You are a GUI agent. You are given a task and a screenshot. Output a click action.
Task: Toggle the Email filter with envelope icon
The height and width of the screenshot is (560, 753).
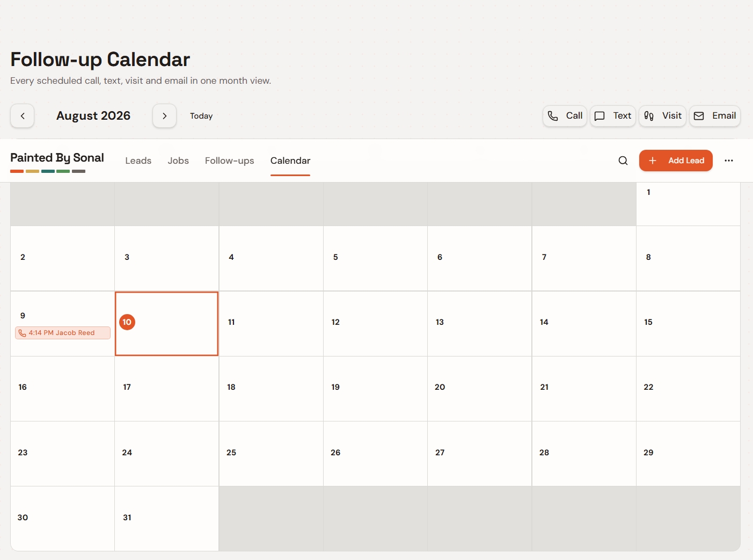pyautogui.click(x=715, y=116)
